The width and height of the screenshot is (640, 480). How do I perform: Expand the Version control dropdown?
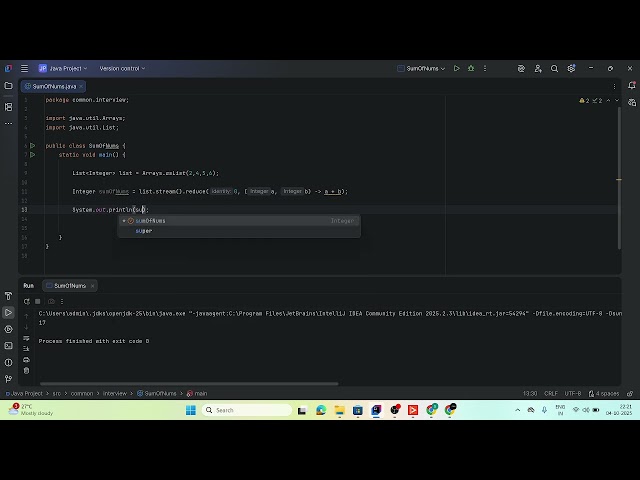122,69
